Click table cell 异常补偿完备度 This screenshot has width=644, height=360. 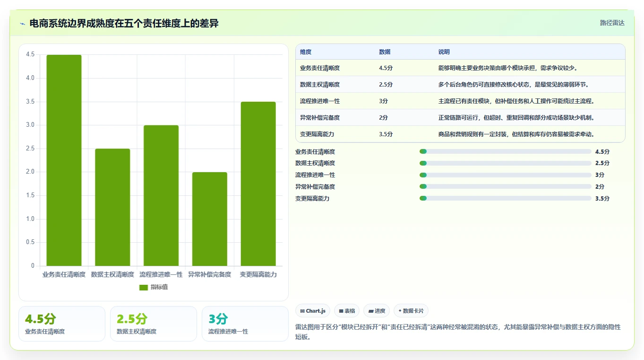click(320, 118)
